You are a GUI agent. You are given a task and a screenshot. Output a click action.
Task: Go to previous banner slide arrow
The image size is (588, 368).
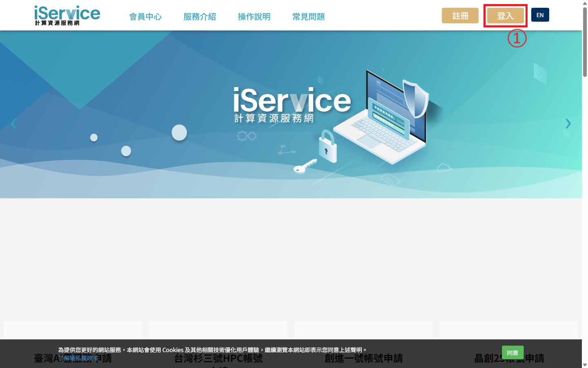click(13, 123)
